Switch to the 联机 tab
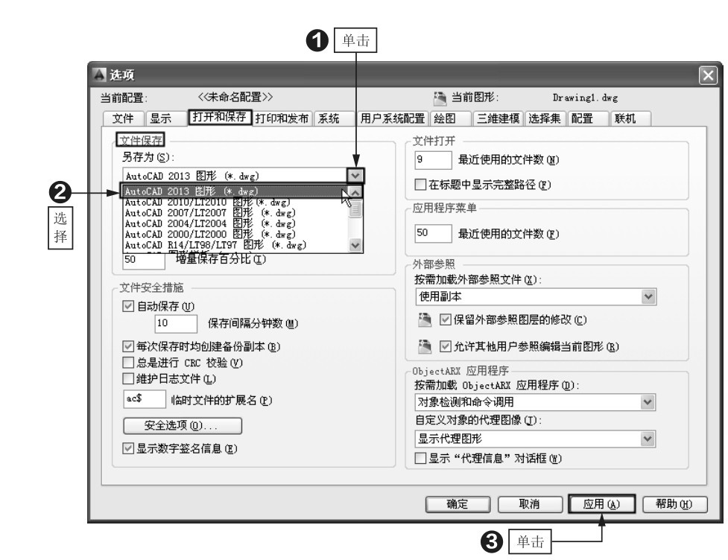728x560 pixels. tap(630, 118)
